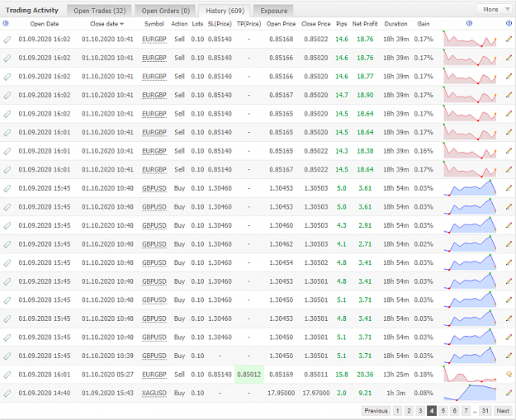The image size is (516, 420).
Task: Click tag icon of the 18.77 profit trade
Action: tap(7, 77)
